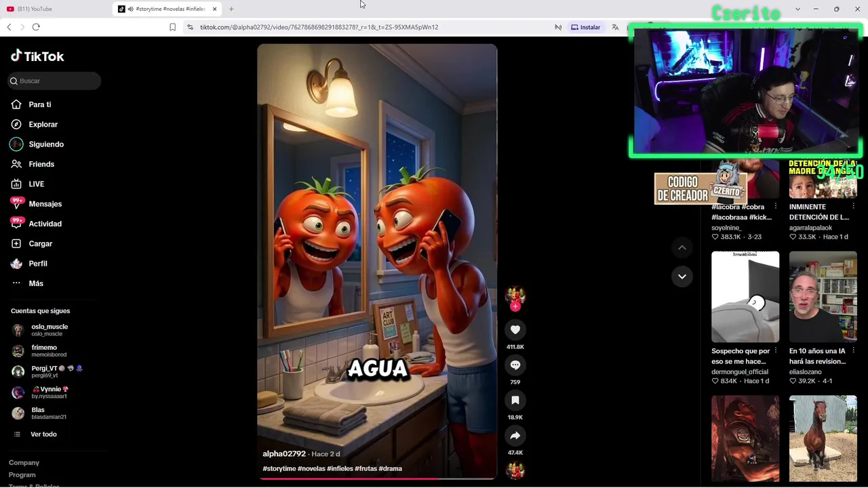
Task: Focus the Buscar search field
Action: [x=54, y=81]
